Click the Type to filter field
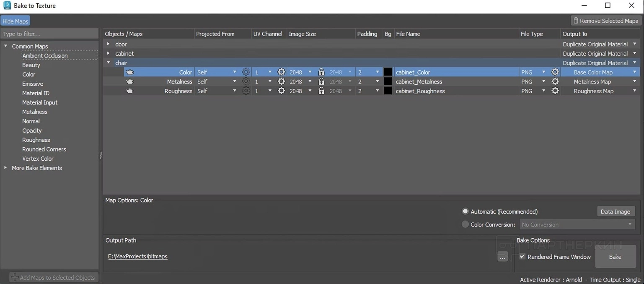 point(49,34)
